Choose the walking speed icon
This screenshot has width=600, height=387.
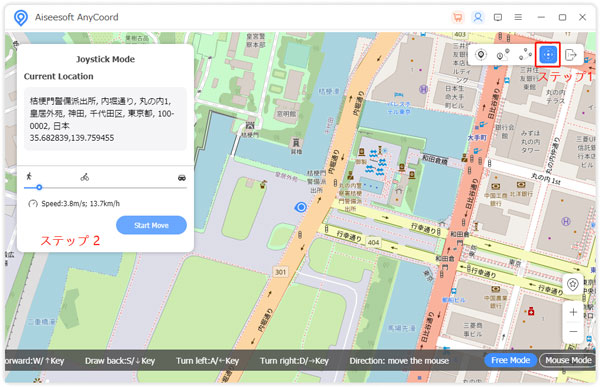click(29, 176)
